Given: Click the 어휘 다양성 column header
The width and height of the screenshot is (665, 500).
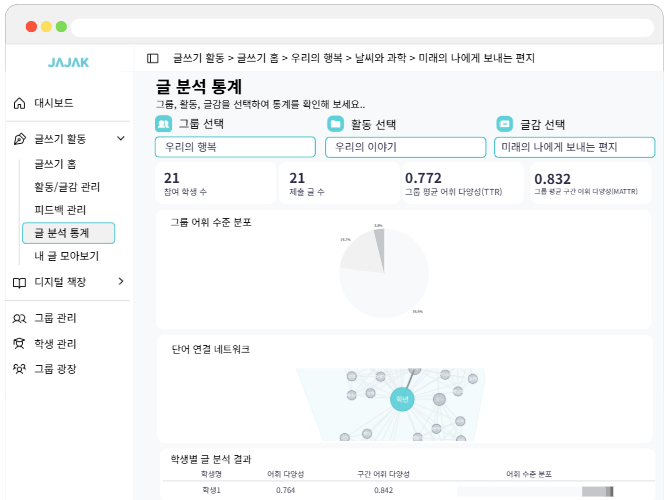Looking at the screenshot, I should (285, 474).
